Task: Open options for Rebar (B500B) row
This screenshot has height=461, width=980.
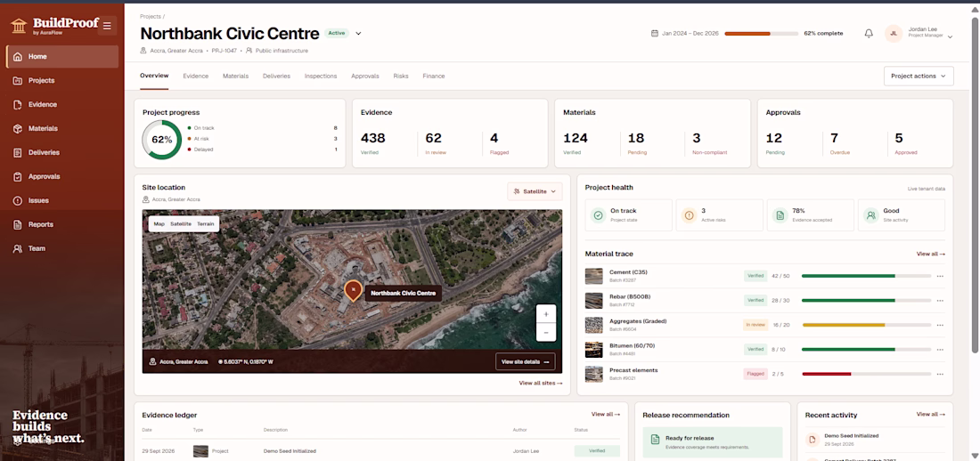Action: point(940,301)
